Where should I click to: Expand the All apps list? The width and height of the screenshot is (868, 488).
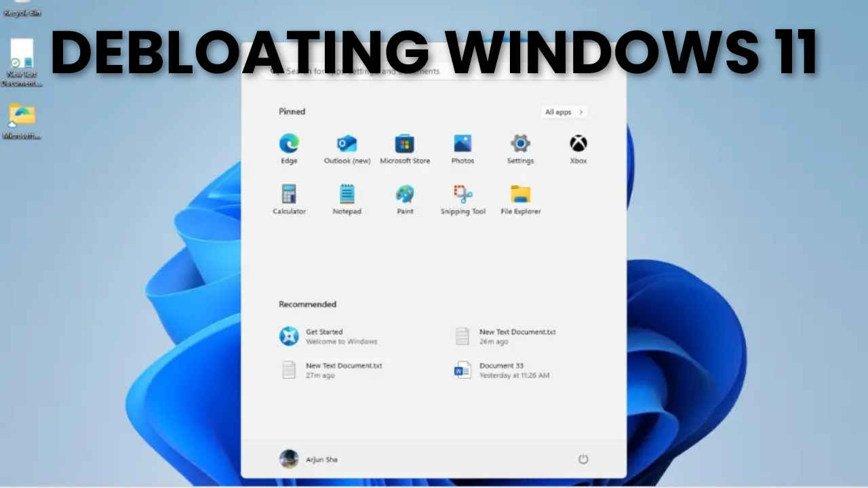pyautogui.click(x=564, y=112)
